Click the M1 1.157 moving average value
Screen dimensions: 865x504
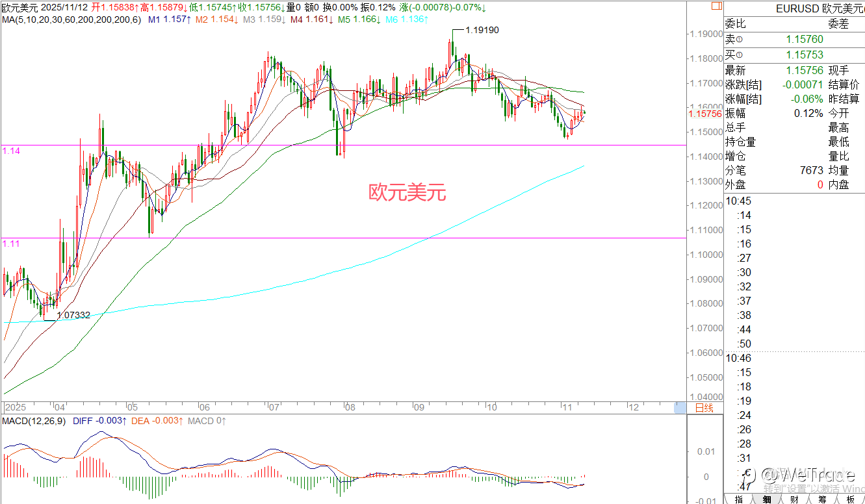pyautogui.click(x=169, y=20)
